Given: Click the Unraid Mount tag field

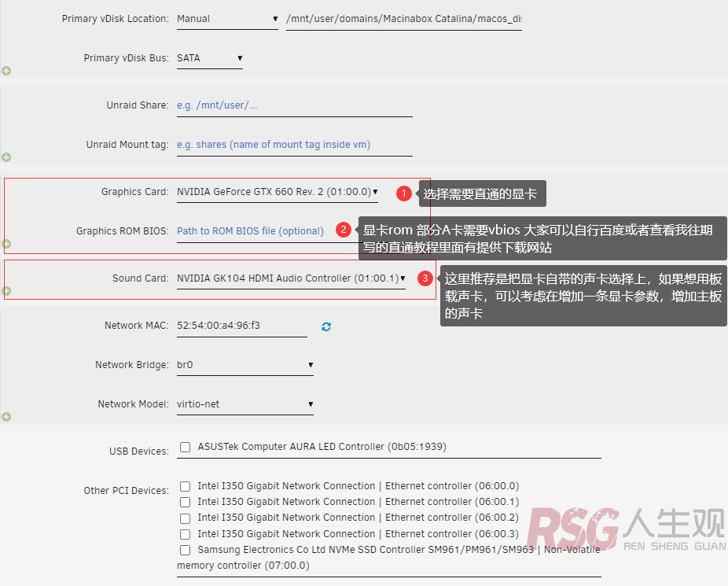Looking at the screenshot, I should [294, 146].
